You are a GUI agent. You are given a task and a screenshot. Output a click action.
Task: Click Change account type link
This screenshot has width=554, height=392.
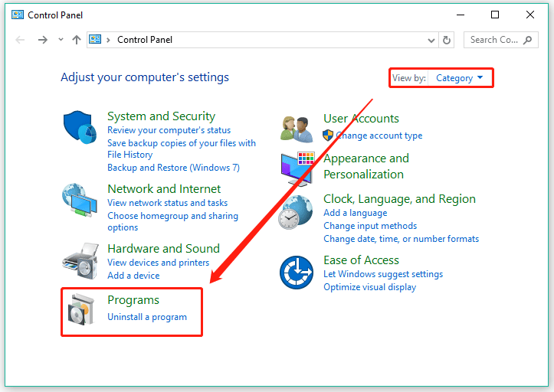coord(379,136)
